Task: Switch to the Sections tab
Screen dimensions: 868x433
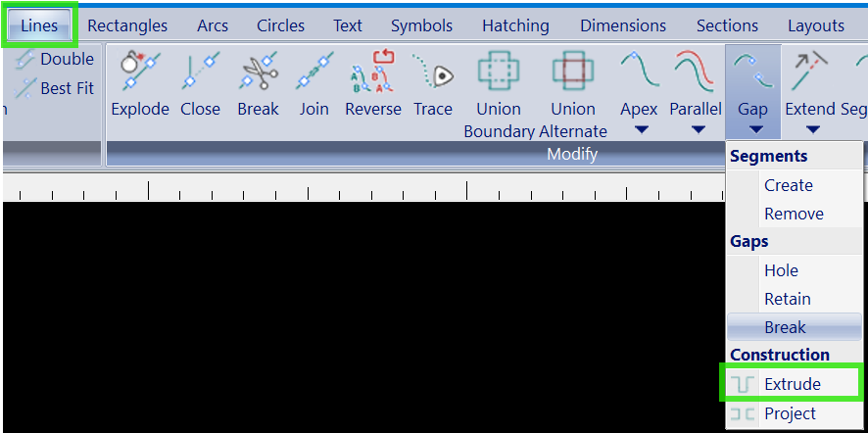Action: pyautogui.click(x=727, y=25)
